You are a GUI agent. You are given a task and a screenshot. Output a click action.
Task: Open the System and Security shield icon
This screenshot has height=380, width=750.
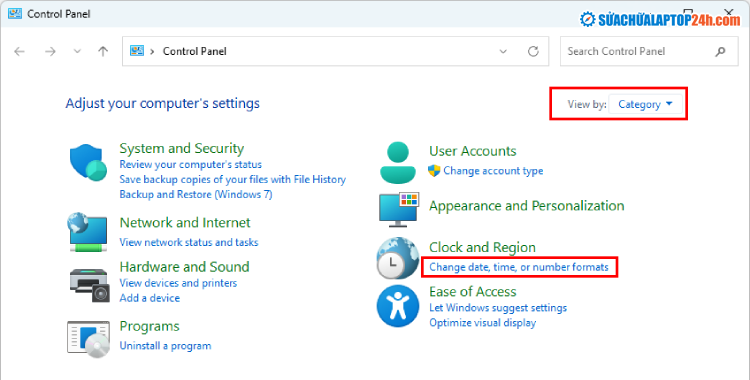(88, 162)
